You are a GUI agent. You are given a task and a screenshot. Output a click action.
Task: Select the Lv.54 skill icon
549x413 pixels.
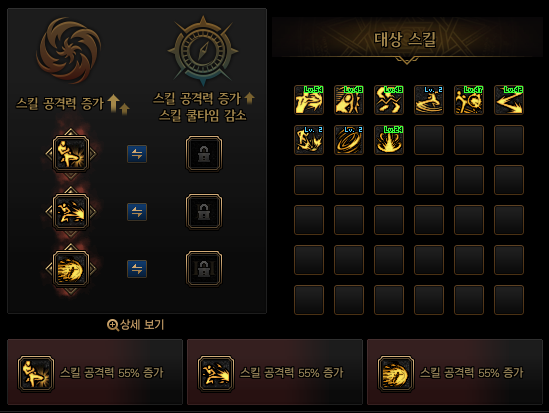click(x=309, y=100)
